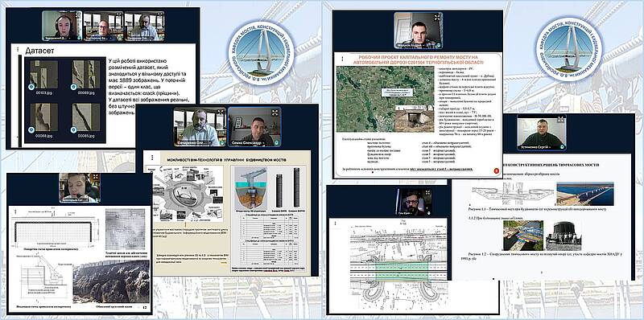644x320 pixels.
Task: Toggle microphone indicator on Семко Олександр tile
Action: 276,143
